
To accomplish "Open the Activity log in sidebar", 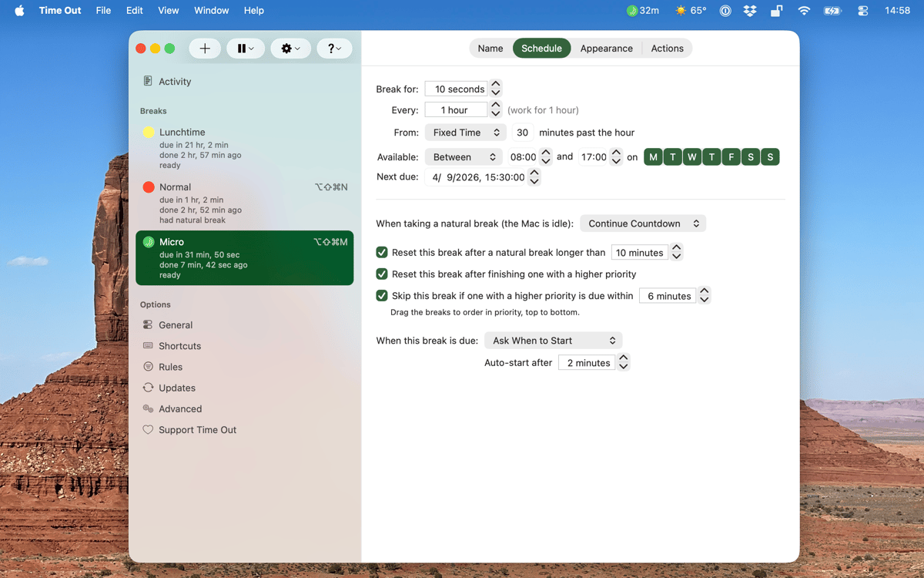I will coord(174,82).
